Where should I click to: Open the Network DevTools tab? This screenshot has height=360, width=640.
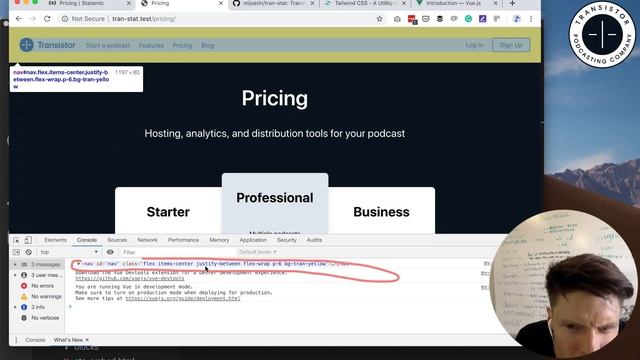coord(147,240)
